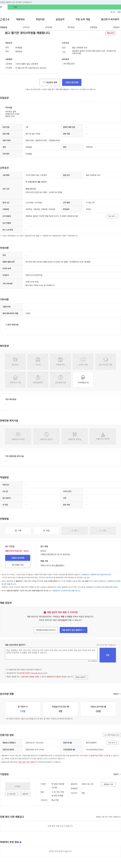Select the 장애인용 화장실 facility icon
121x868 pixels.
click(x=75, y=436)
